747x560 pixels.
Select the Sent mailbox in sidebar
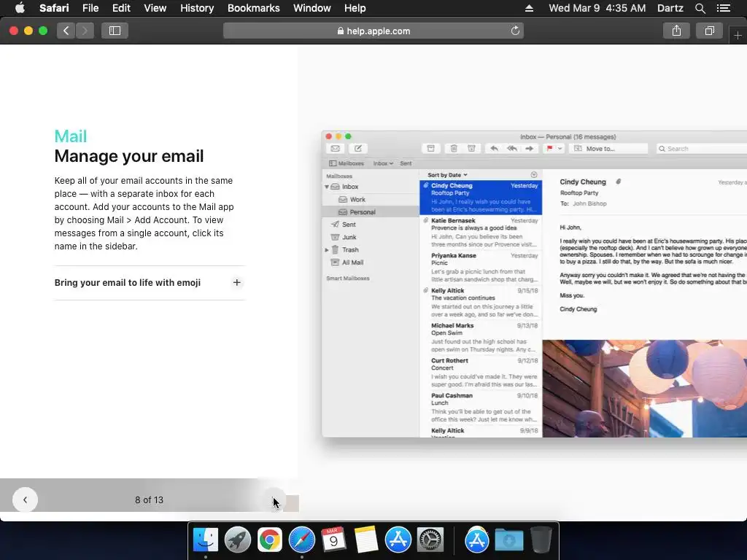tap(370, 225)
